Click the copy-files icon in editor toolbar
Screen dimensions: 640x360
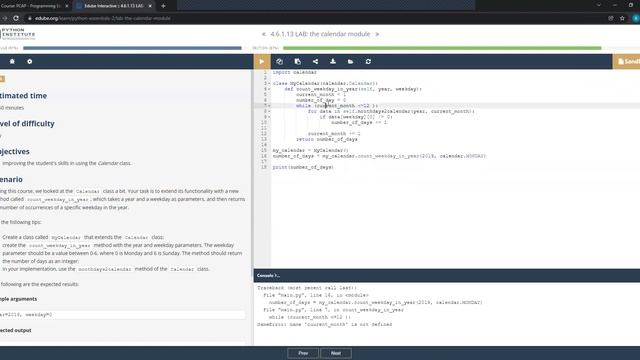(x=298, y=62)
